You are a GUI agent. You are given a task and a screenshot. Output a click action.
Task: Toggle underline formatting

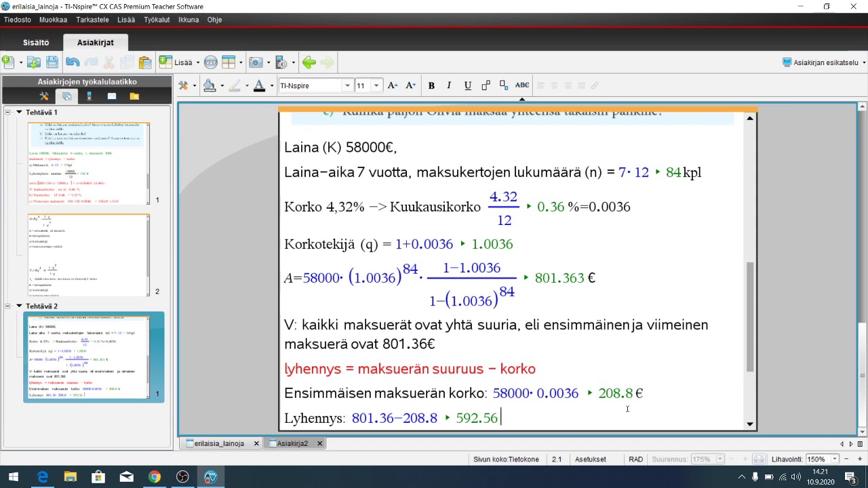(467, 85)
